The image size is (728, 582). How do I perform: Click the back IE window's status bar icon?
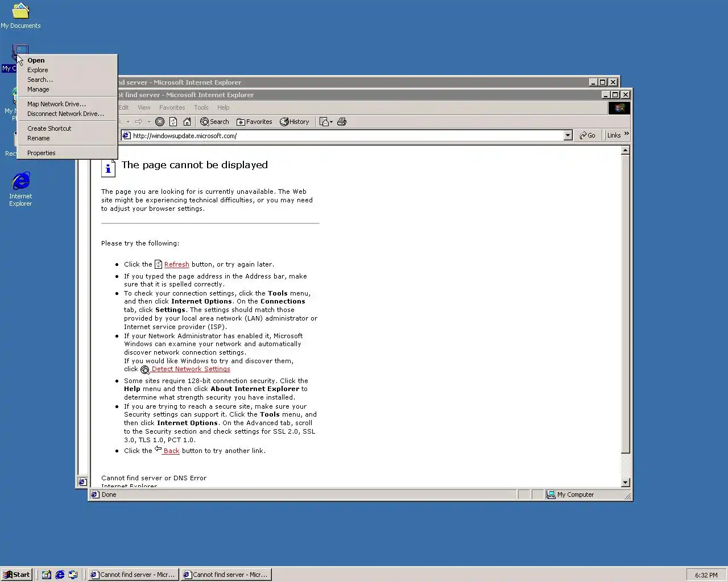click(82, 482)
